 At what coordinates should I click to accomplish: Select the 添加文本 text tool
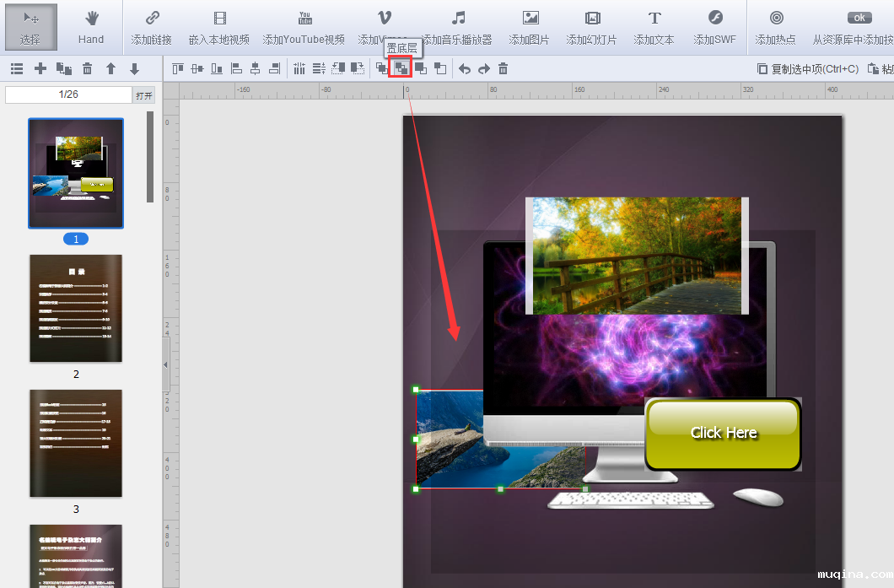pyautogui.click(x=654, y=27)
